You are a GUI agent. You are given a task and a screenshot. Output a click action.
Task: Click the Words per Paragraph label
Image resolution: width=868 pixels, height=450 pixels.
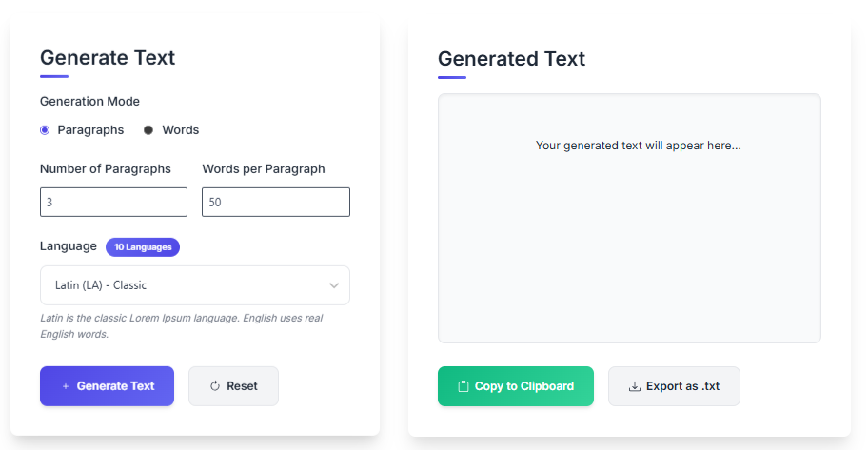[264, 168]
